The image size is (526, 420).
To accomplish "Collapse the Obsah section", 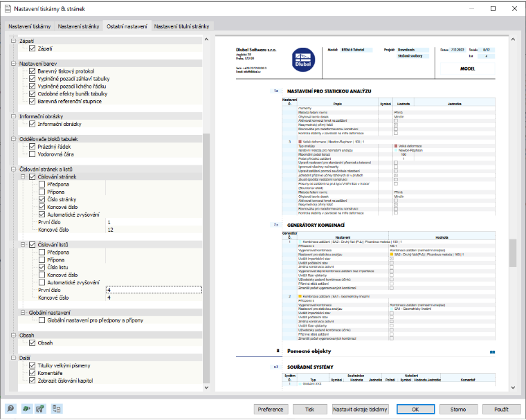I will (13, 335).
